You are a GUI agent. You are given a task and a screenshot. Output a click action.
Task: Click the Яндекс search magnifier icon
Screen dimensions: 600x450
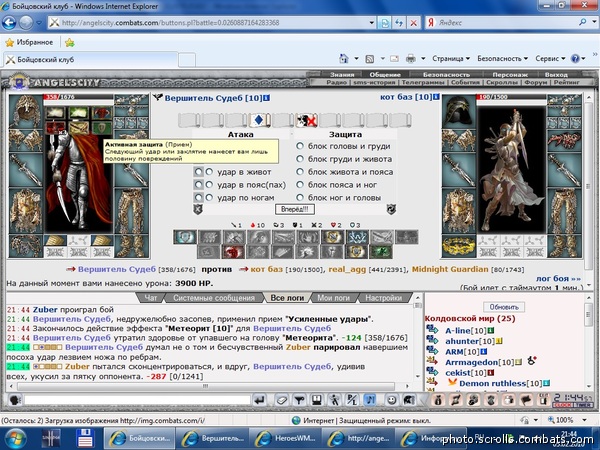point(582,22)
